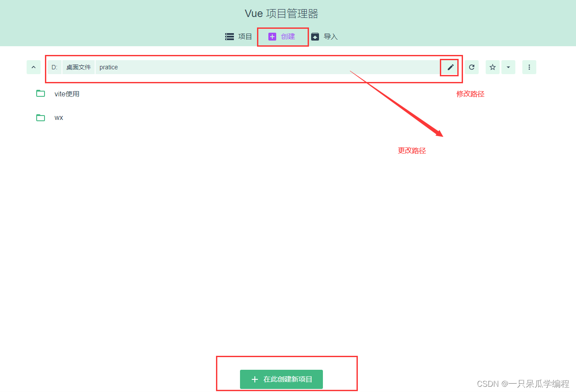Click 在此创建新项目 button
This screenshot has height=392, width=576.
tap(281, 379)
